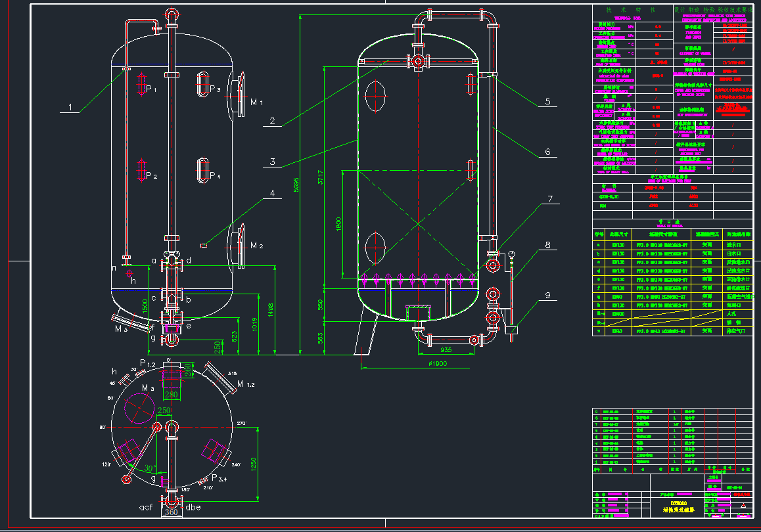The height and width of the screenshot is (532, 761).
Task: Select callout number 9 label
Action: [547, 295]
